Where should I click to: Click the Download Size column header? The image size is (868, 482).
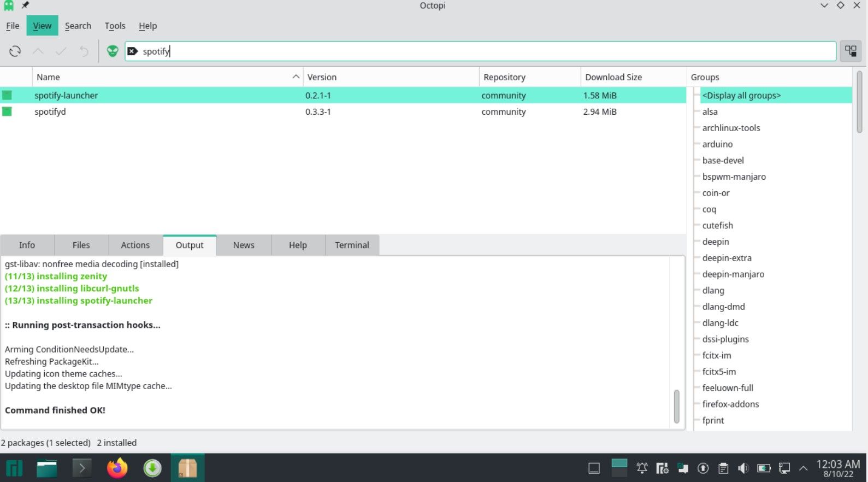tap(633, 77)
